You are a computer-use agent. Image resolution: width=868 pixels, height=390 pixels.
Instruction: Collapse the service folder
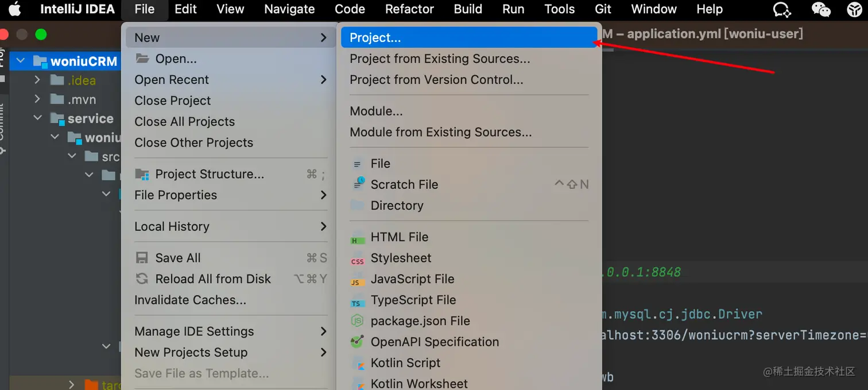tap(37, 118)
